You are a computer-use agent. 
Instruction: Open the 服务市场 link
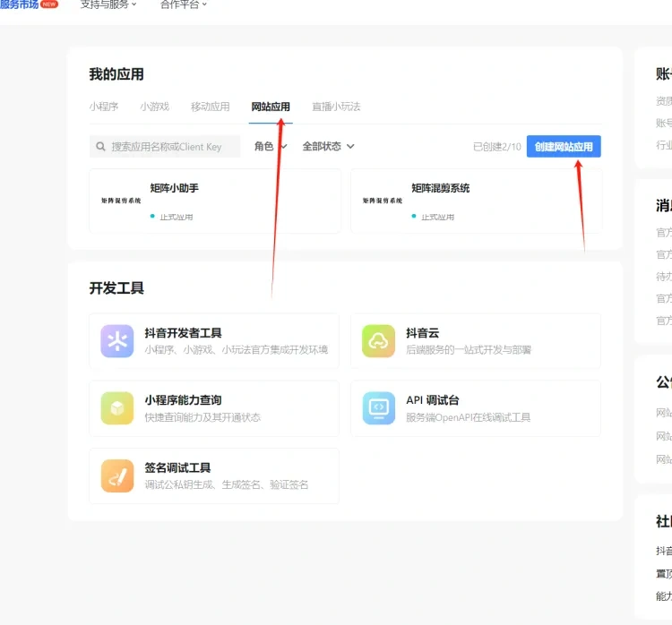[x=20, y=4]
